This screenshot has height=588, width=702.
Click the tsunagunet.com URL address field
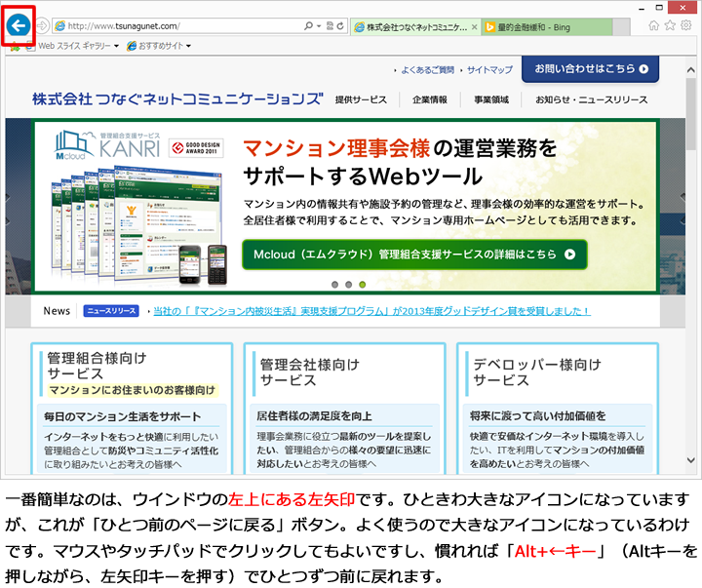176,26
